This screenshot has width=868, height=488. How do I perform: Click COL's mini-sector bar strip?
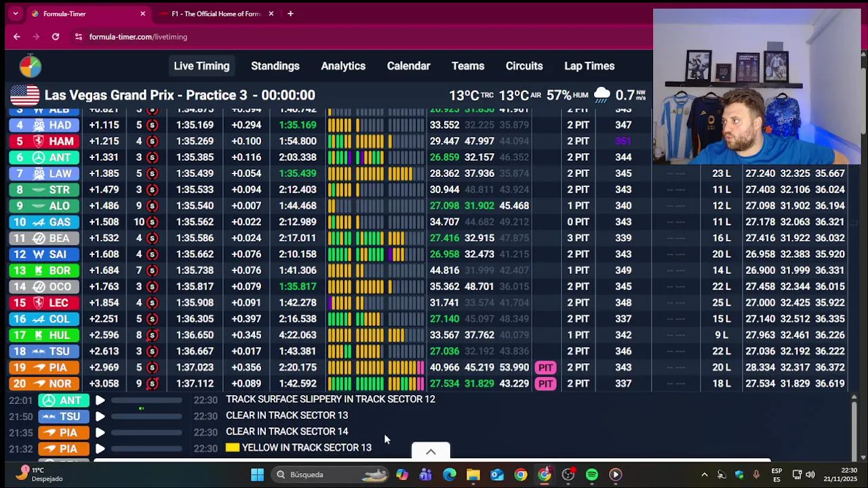[x=376, y=319]
